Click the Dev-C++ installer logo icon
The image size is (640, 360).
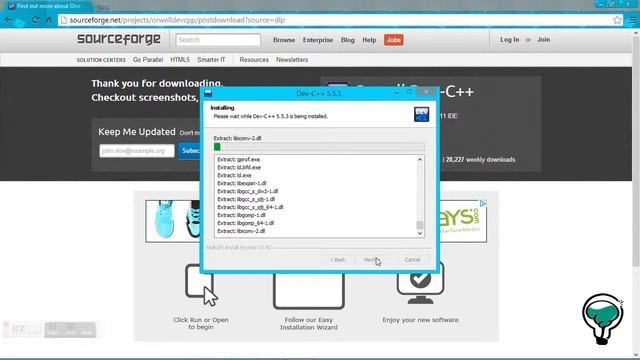[421, 114]
